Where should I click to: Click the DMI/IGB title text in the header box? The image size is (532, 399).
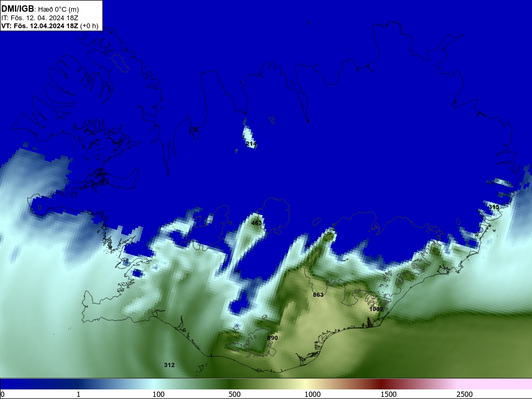pos(18,9)
